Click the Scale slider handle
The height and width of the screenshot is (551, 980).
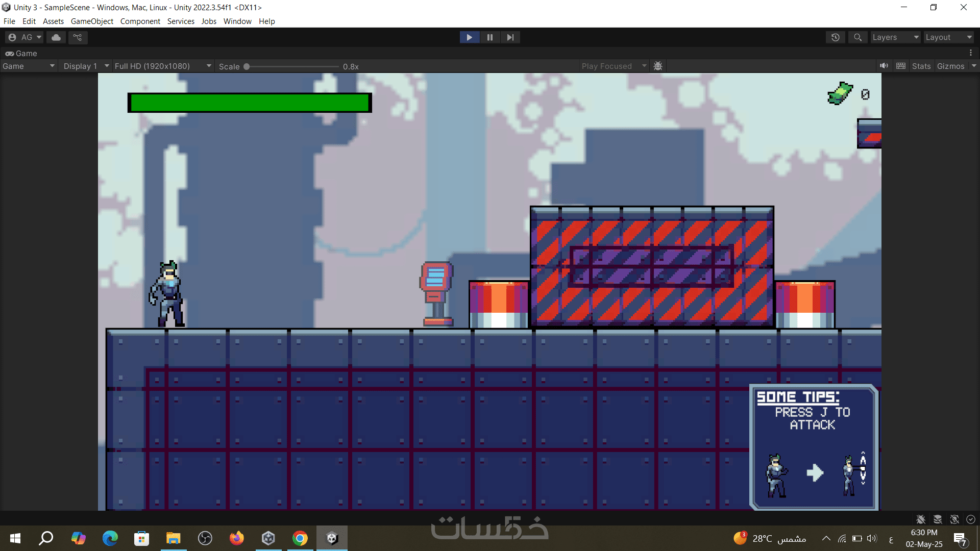pyautogui.click(x=247, y=66)
